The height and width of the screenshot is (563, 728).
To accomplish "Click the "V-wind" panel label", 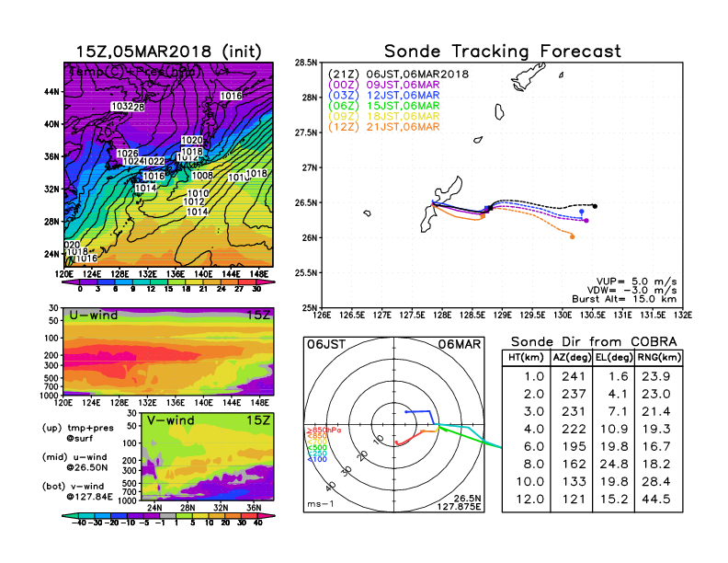I will (171, 420).
